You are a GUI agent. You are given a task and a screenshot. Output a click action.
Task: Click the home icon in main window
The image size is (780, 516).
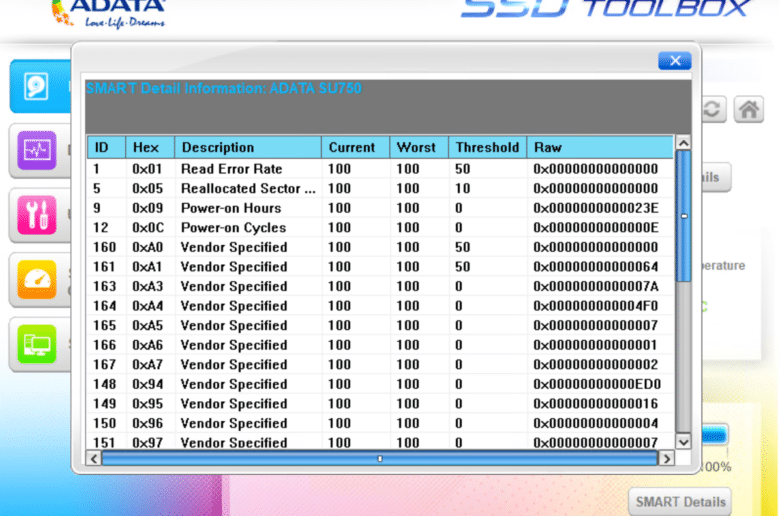coord(749,109)
